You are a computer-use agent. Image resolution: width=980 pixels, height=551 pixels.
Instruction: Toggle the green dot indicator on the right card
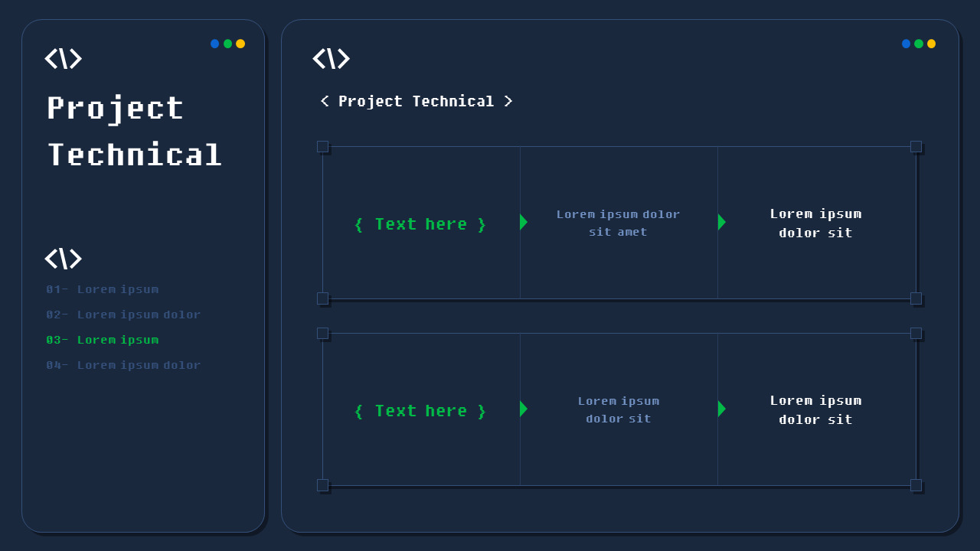tap(918, 44)
